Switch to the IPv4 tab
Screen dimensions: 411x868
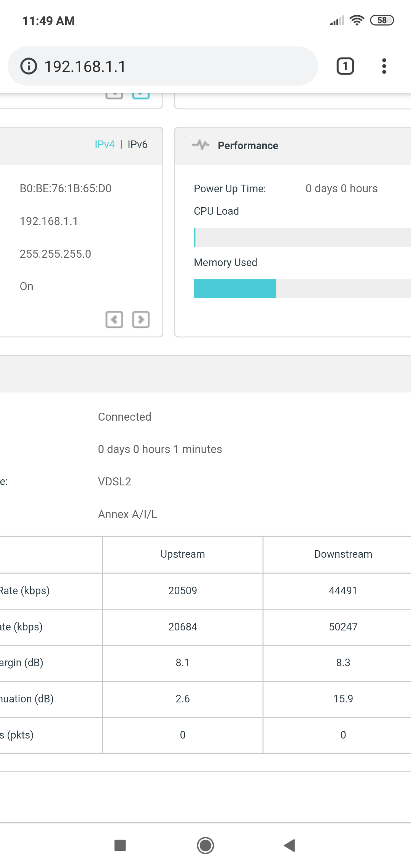click(x=105, y=145)
